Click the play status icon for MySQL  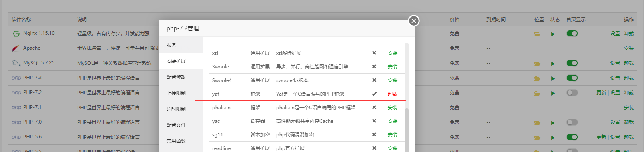coord(553,64)
